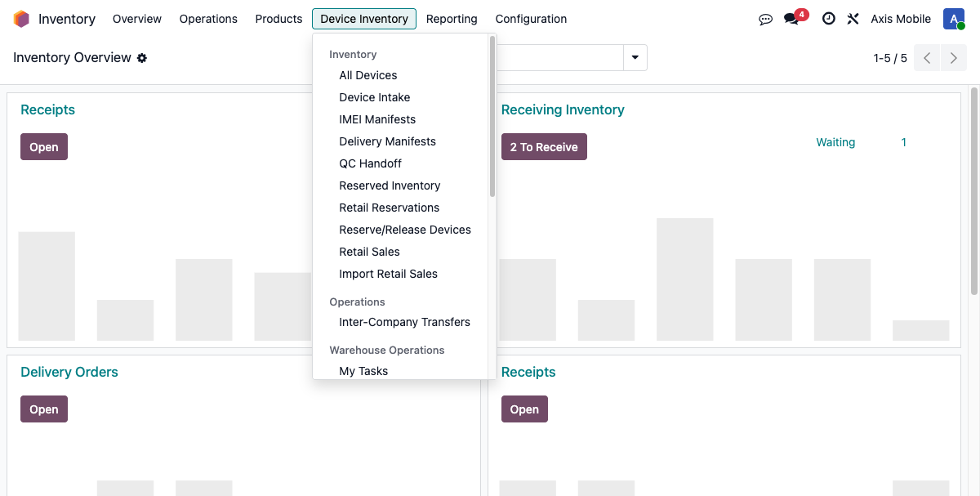Select Retail Sales from the menu

[x=369, y=252]
